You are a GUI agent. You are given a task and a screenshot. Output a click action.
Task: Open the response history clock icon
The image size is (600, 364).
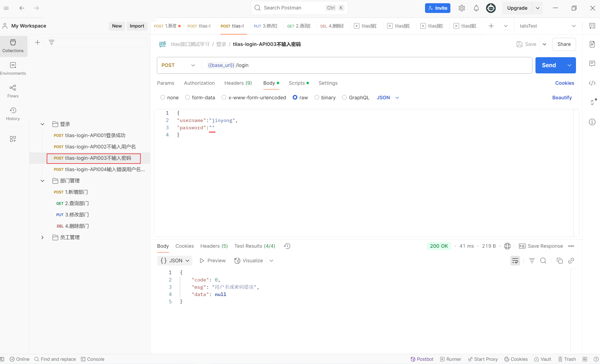tap(287, 246)
